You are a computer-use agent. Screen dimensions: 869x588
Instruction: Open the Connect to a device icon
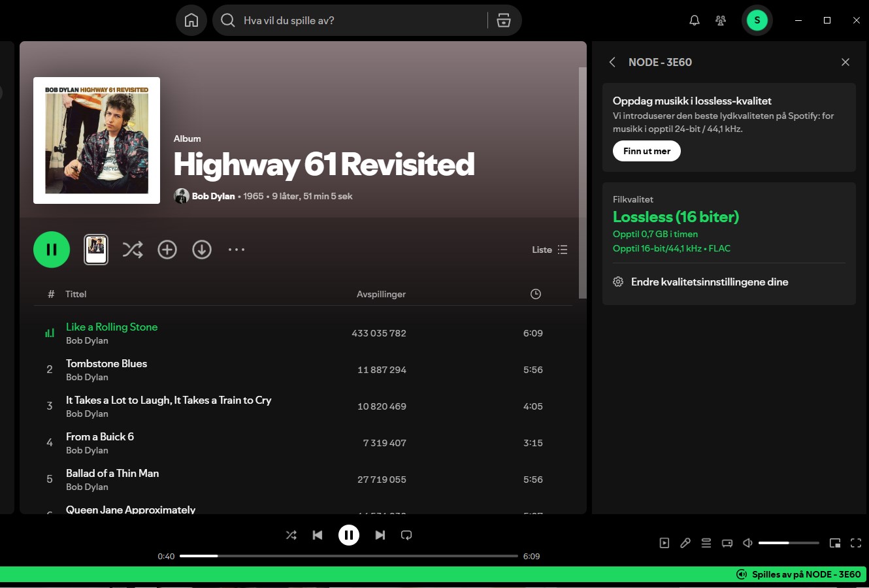727,543
